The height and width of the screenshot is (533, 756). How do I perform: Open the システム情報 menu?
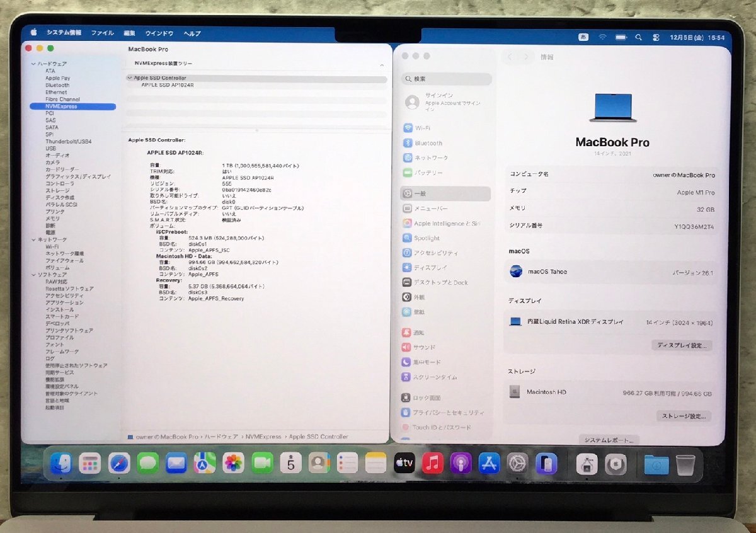(x=64, y=33)
